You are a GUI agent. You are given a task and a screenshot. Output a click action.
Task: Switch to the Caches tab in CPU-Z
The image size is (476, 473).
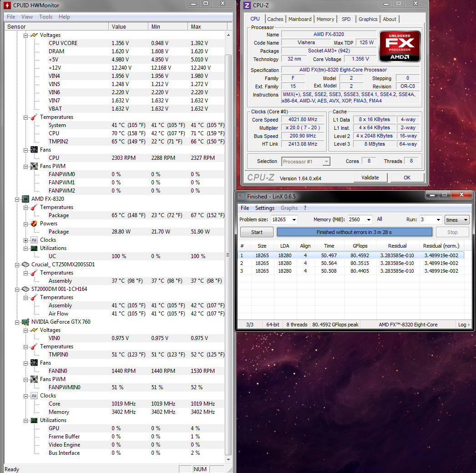(275, 19)
